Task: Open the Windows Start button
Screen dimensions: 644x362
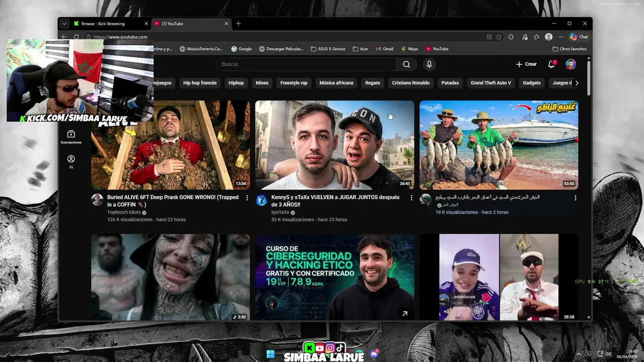Action: click(271, 354)
